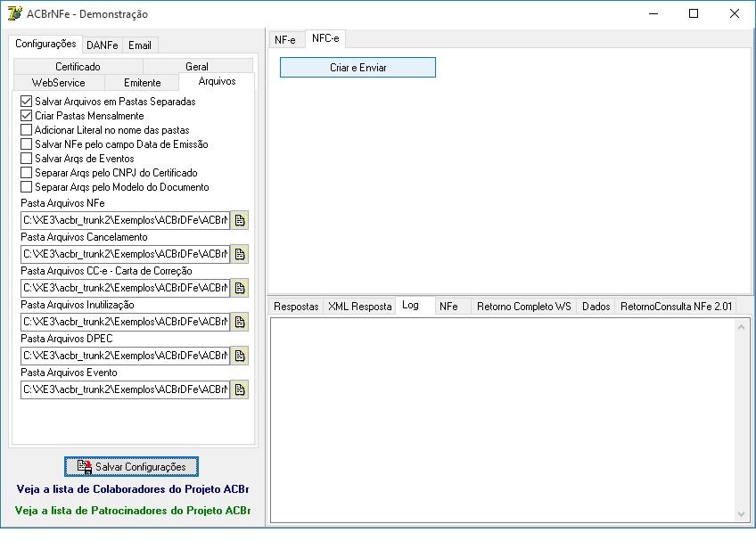This screenshot has width=756, height=549.
Task: Open the XML Resposta tab
Action: coord(359,307)
